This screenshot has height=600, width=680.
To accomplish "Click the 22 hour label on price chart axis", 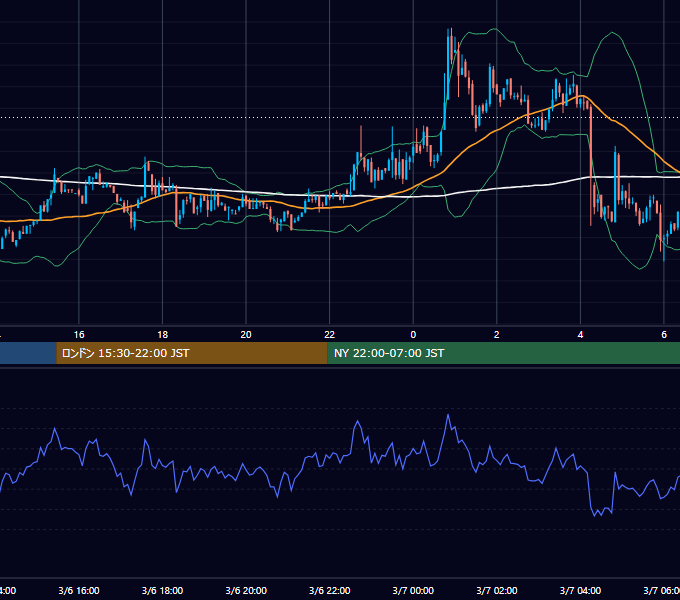I will [x=330, y=335].
